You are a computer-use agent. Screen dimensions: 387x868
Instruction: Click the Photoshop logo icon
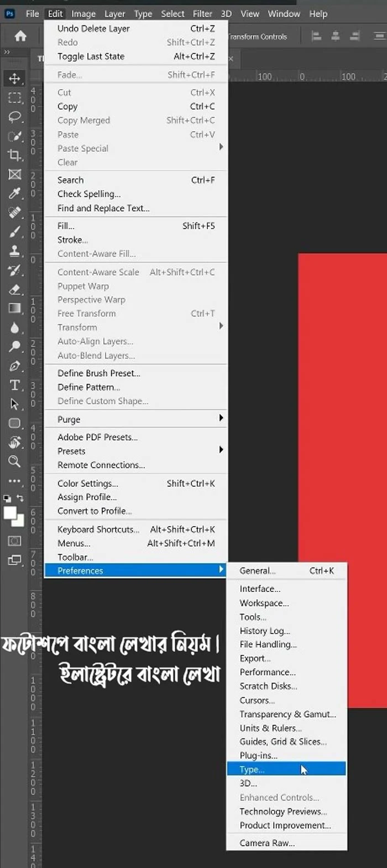pyautogui.click(x=9, y=13)
